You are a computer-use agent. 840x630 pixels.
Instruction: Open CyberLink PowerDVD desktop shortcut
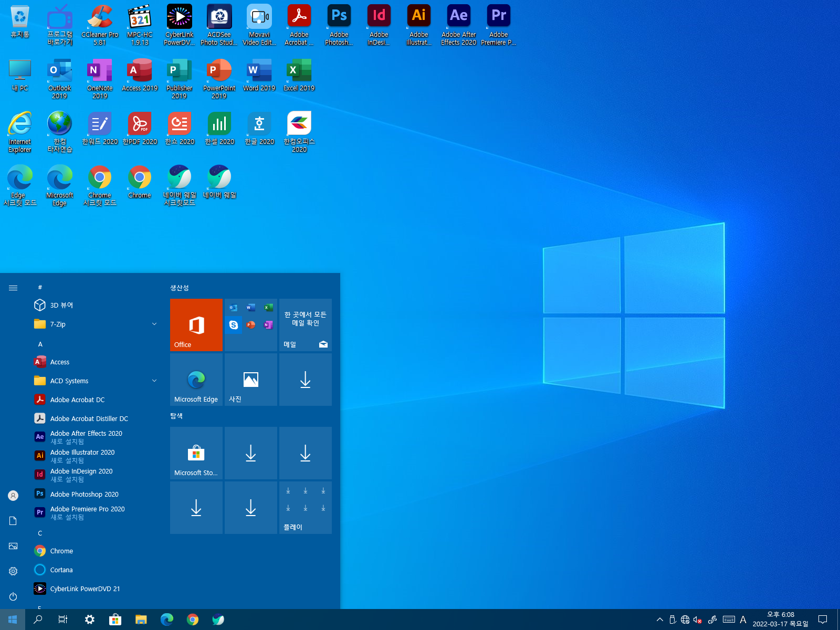[180, 25]
